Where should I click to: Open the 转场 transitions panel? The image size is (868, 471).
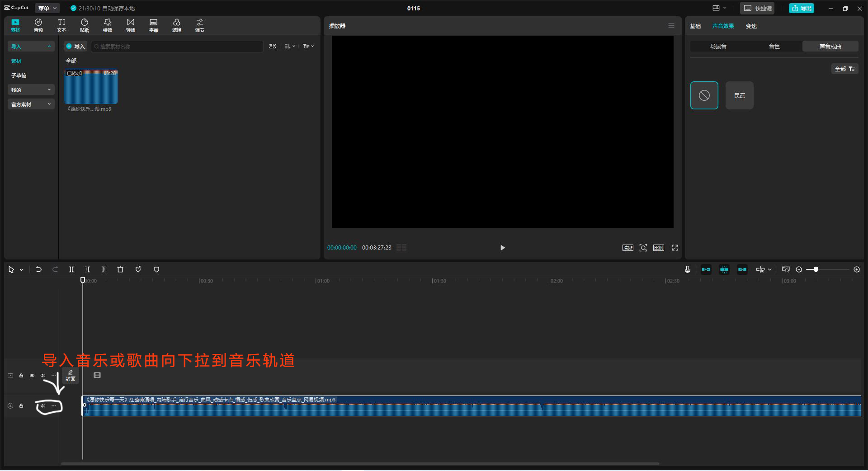(x=131, y=25)
